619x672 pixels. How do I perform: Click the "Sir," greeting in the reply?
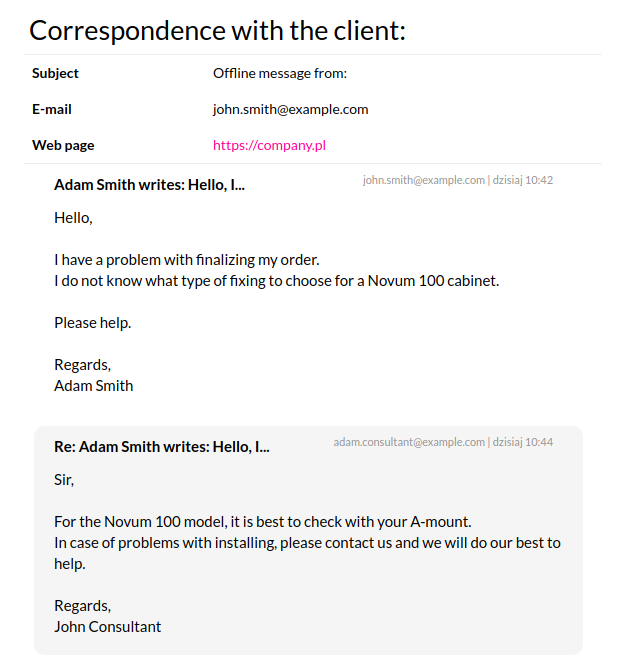tap(64, 480)
